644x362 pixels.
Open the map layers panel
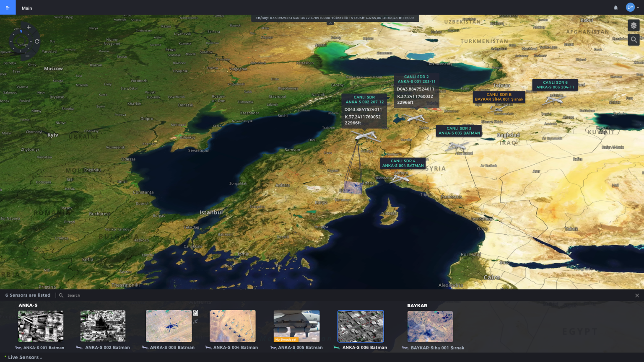634,26
